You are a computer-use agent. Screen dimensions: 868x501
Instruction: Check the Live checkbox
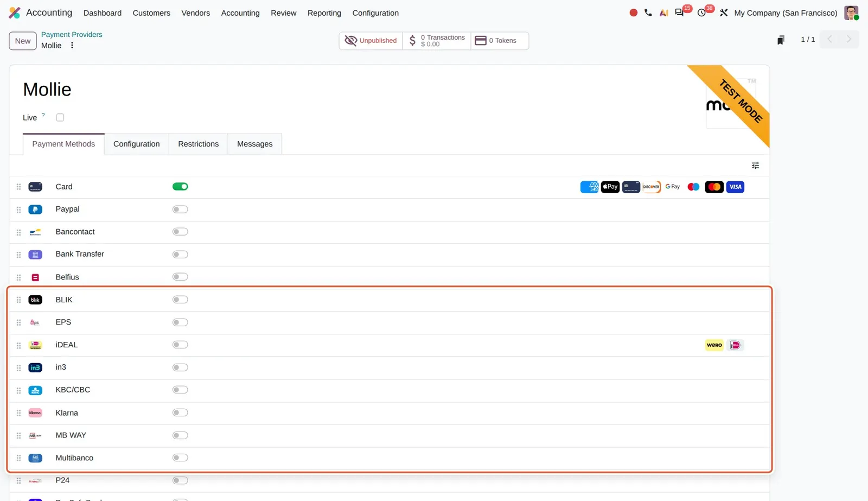60,117
